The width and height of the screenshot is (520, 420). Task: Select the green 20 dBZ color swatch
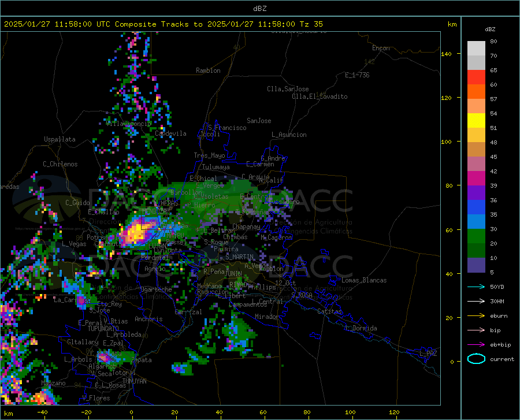click(476, 236)
